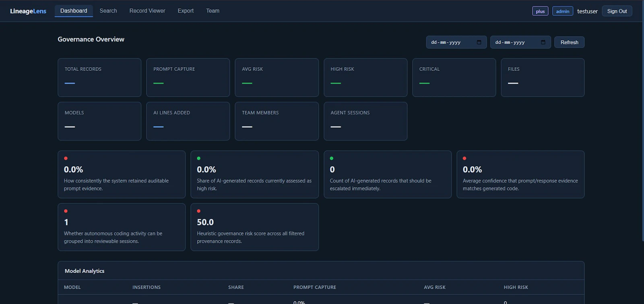The height and width of the screenshot is (304, 644).
Task: Click the SHARE column header
Action: coord(236,287)
